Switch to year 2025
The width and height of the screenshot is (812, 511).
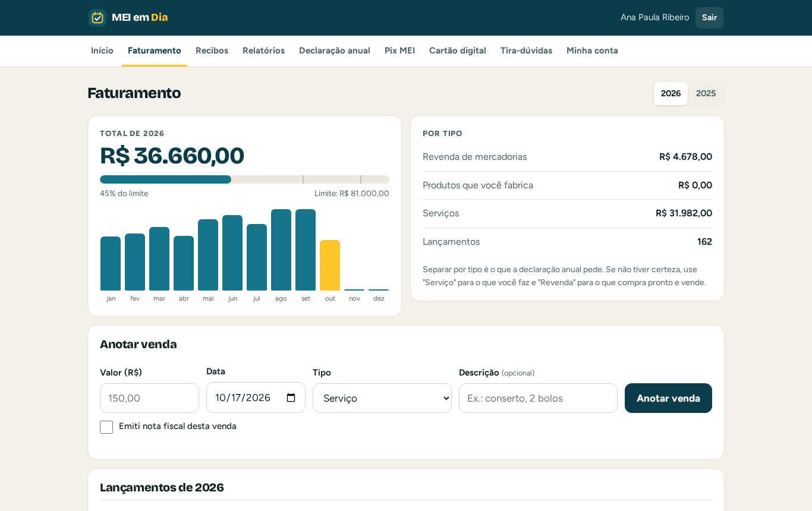coord(706,93)
